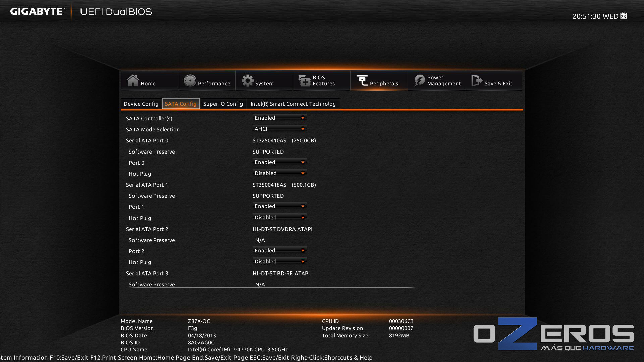Open Port 2 Hot Plug Disabled dropdown

tap(279, 261)
